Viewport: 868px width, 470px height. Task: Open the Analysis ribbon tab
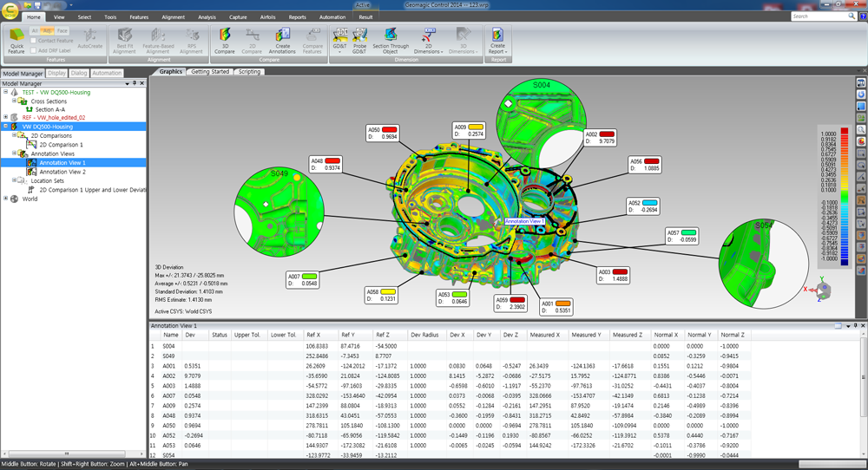pyautogui.click(x=207, y=16)
